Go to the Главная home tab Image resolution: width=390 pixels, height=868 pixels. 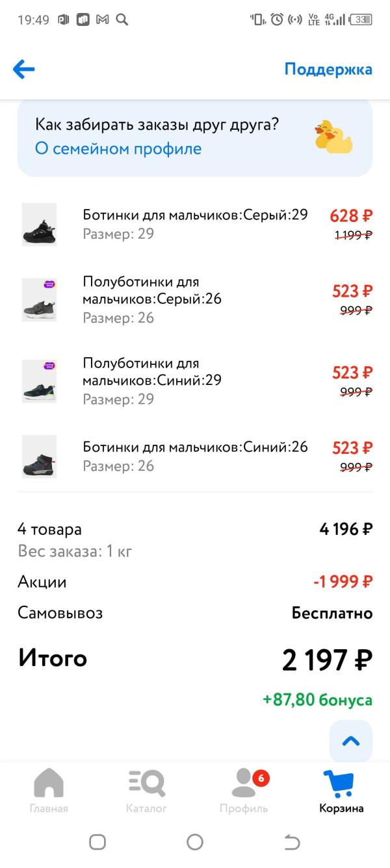point(49,790)
